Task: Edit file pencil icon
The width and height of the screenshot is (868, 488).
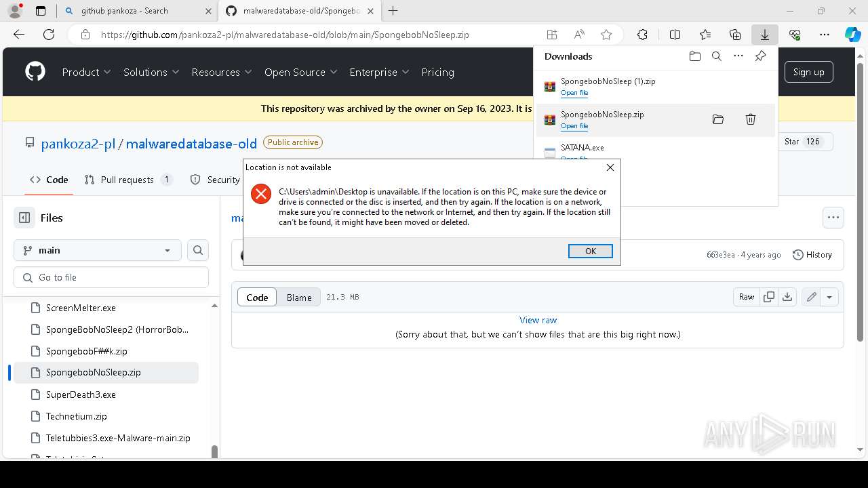Action: [x=811, y=297]
